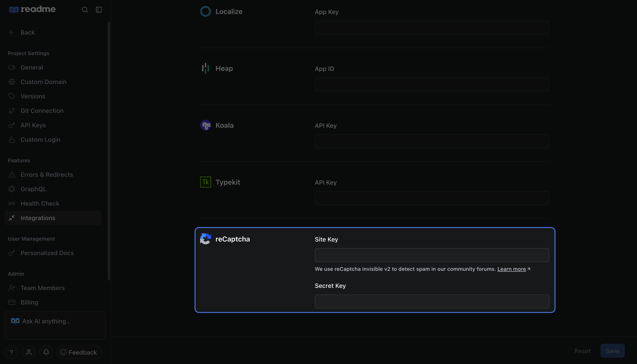Viewport: 637px width, 364px height.
Task: Open notifications bell icon
Action: [x=46, y=352]
